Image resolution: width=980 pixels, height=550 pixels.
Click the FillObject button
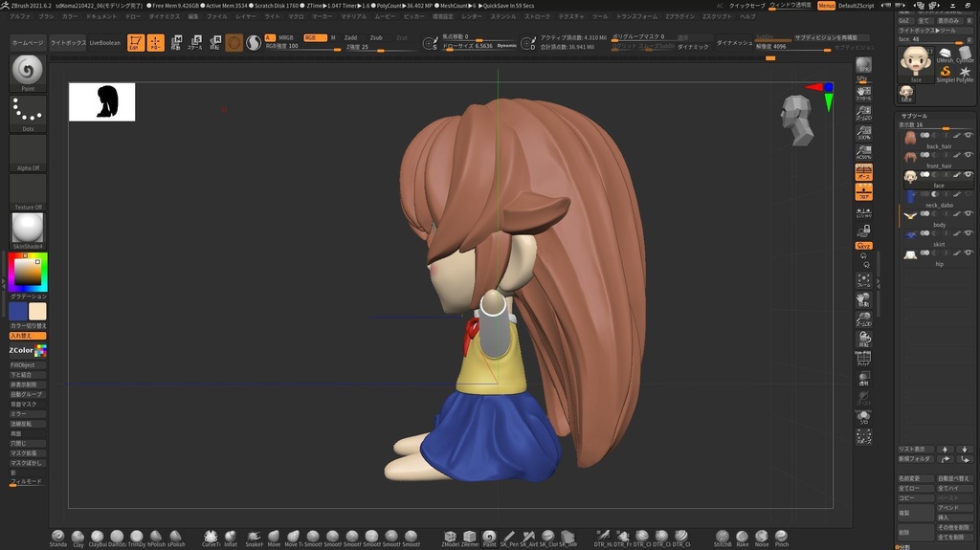pyautogui.click(x=23, y=364)
